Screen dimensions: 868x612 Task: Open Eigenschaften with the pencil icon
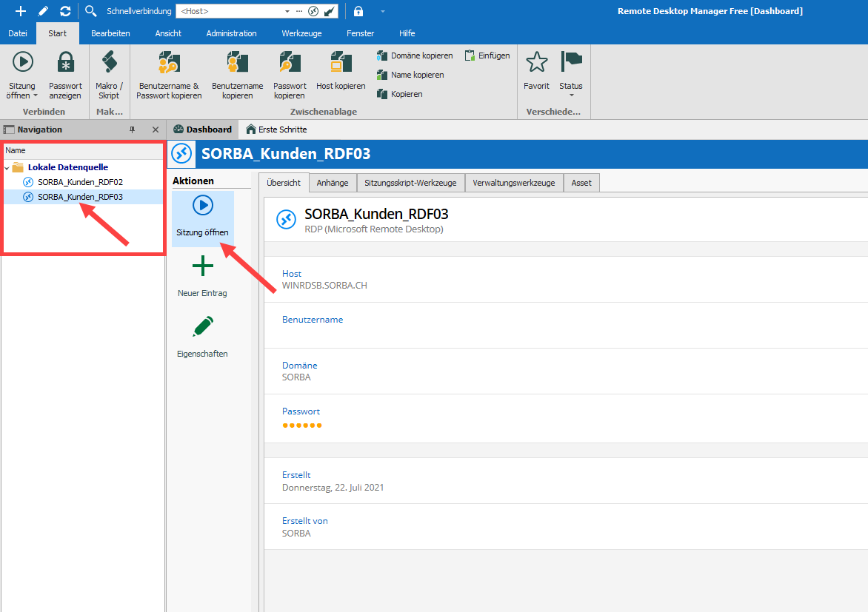202,327
